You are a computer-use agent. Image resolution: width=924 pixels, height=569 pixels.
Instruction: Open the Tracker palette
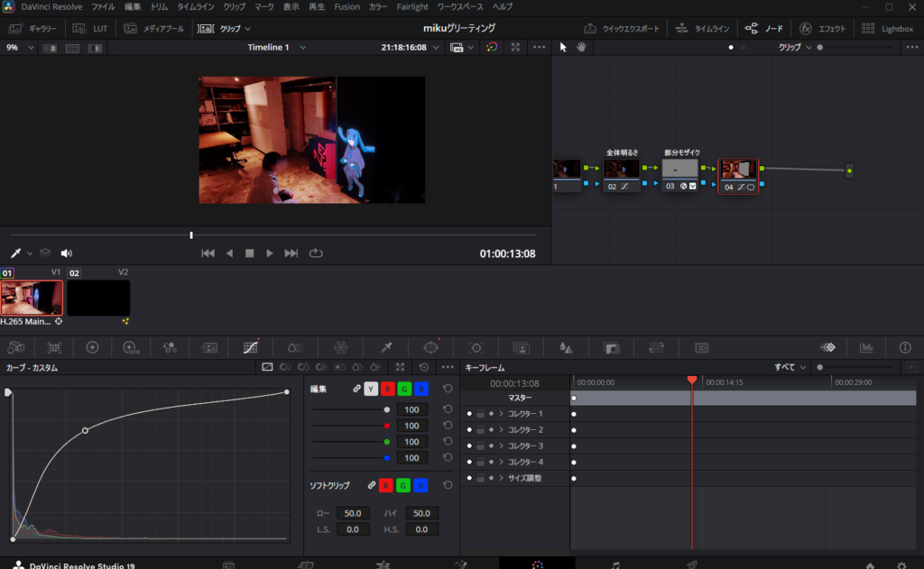point(476,347)
